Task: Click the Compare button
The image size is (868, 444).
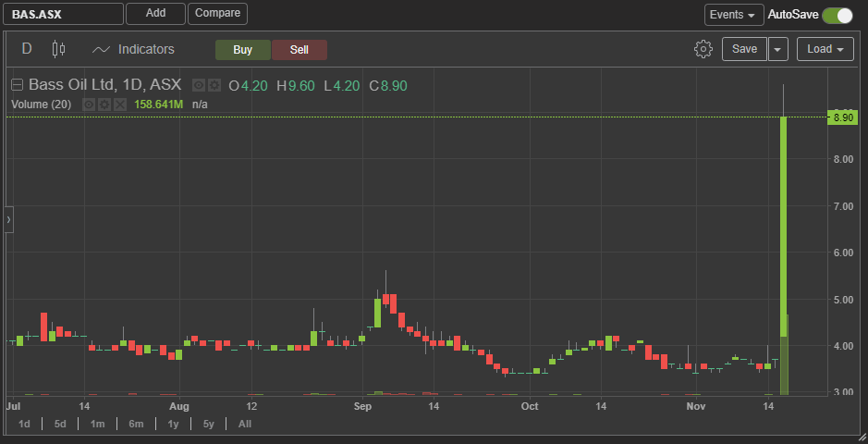Action: point(217,14)
